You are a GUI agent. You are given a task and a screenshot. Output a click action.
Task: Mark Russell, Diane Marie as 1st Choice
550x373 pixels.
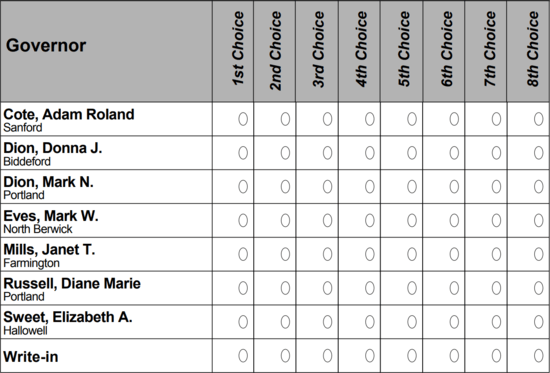(243, 288)
